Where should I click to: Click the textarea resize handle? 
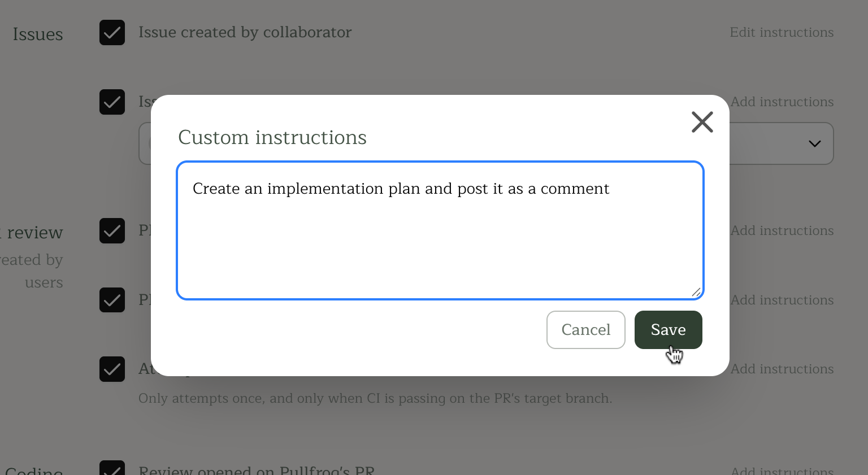696,293
